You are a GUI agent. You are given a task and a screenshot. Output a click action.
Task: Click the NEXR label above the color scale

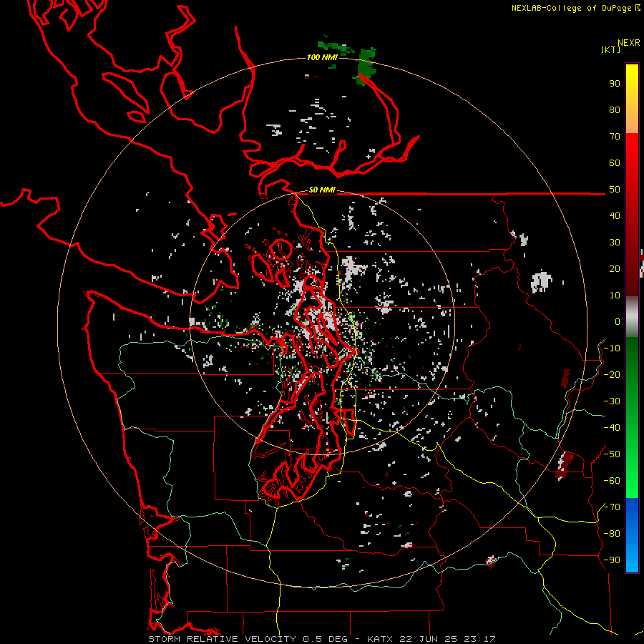[x=629, y=43]
